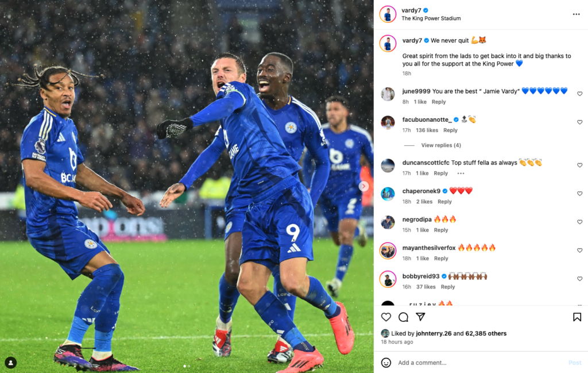The height and width of the screenshot is (373, 588).
Task: View the 62,385 others likes list
Action: coord(486,333)
